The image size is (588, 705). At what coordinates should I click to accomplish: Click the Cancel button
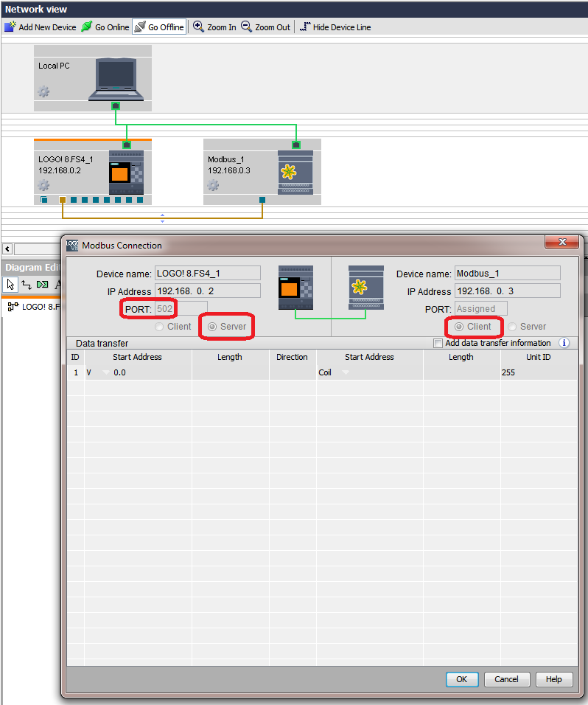pos(507,679)
